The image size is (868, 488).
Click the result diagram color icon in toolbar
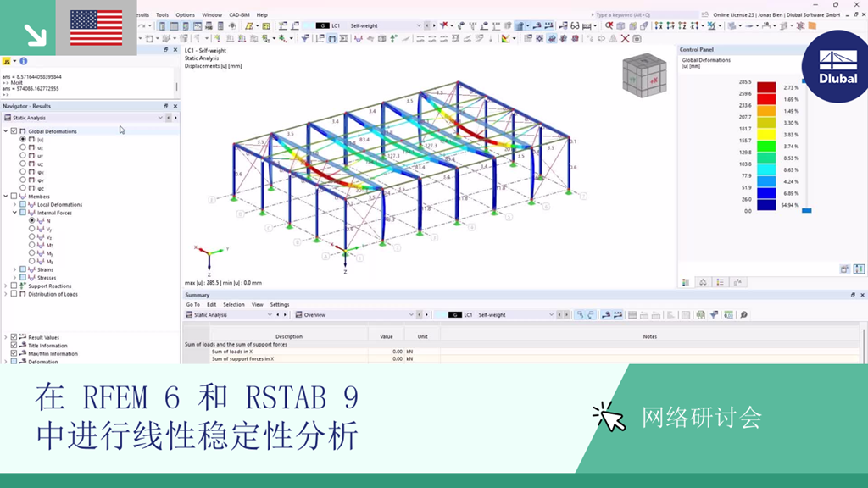point(505,39)
